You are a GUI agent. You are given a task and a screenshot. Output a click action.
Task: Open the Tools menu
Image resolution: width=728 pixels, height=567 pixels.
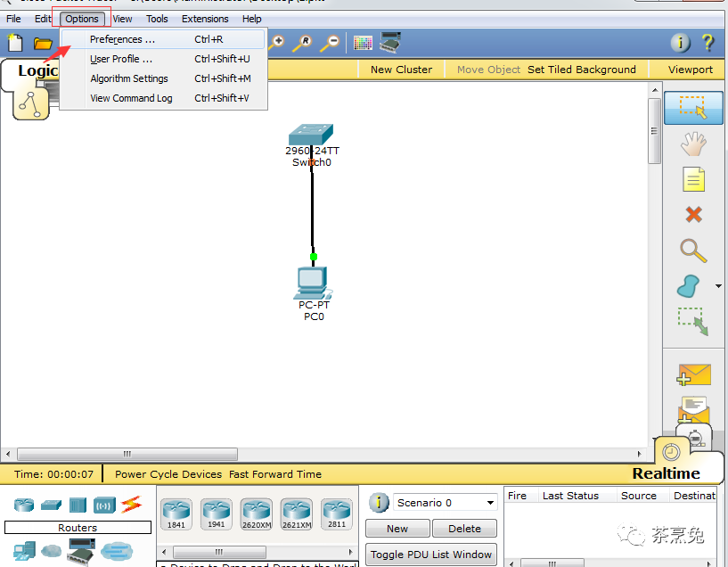(157, 19)
